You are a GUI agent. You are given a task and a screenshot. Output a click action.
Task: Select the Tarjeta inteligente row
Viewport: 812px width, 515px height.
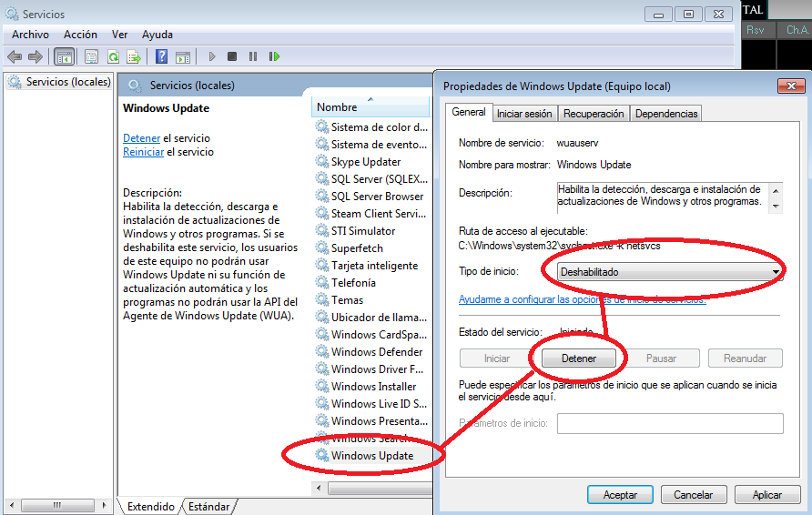[x=371, y=266]
